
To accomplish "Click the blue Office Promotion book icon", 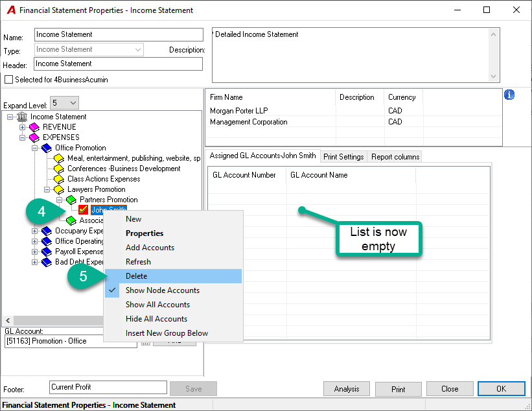I will point(47,148).
